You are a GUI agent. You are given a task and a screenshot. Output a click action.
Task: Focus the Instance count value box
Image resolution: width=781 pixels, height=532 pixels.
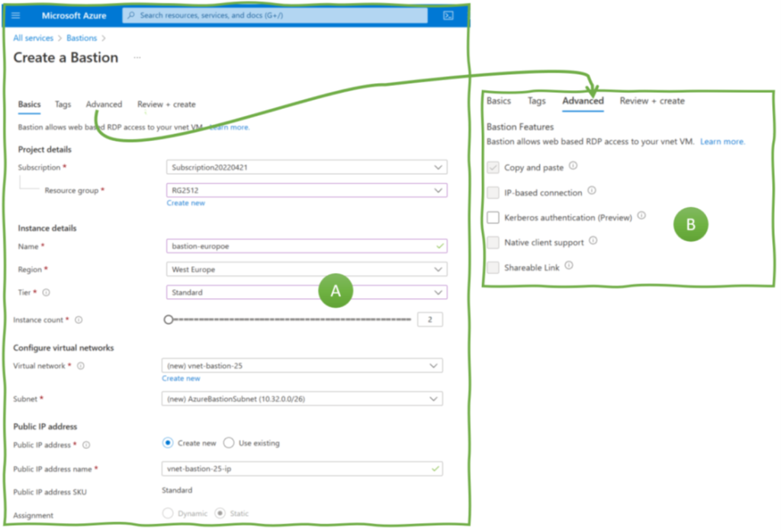(x=430, y=319)
